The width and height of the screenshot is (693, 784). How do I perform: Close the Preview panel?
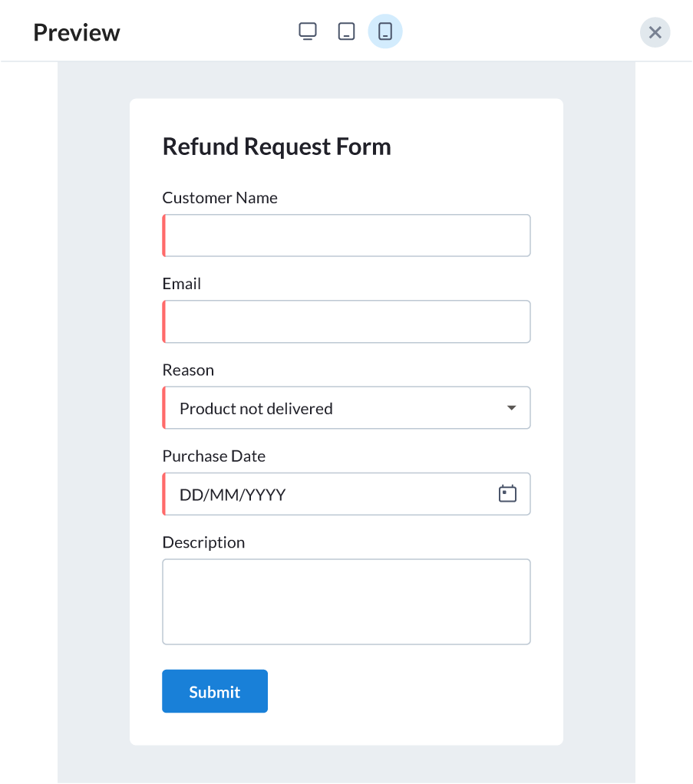655,32
